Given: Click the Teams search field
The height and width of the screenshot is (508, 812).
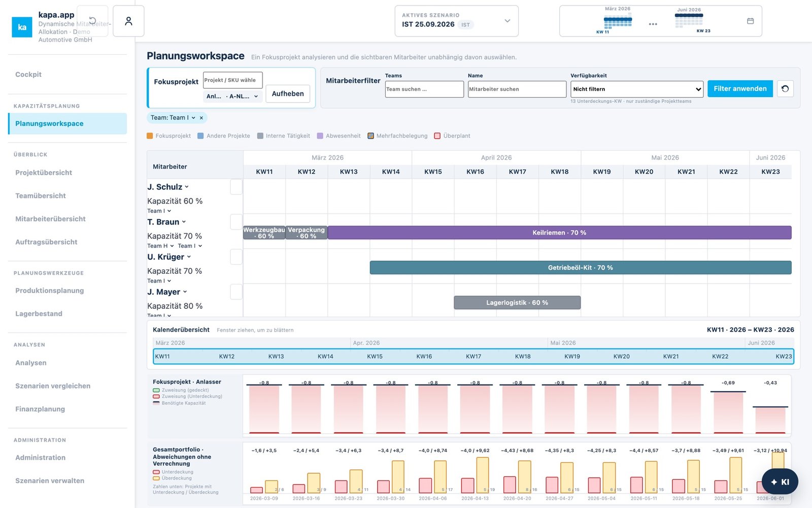Looking at the screenshot, I should click(424, 89).
